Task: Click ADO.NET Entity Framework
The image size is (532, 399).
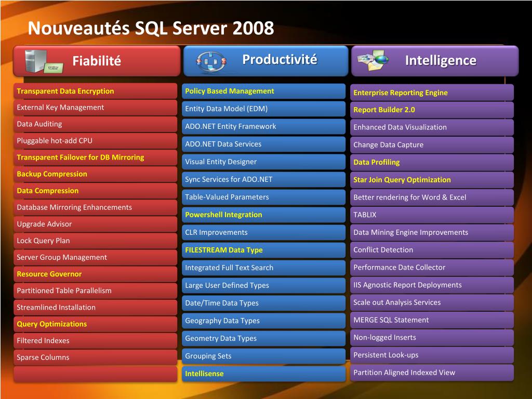Action: pyautogui.click(x=263, y=127)
